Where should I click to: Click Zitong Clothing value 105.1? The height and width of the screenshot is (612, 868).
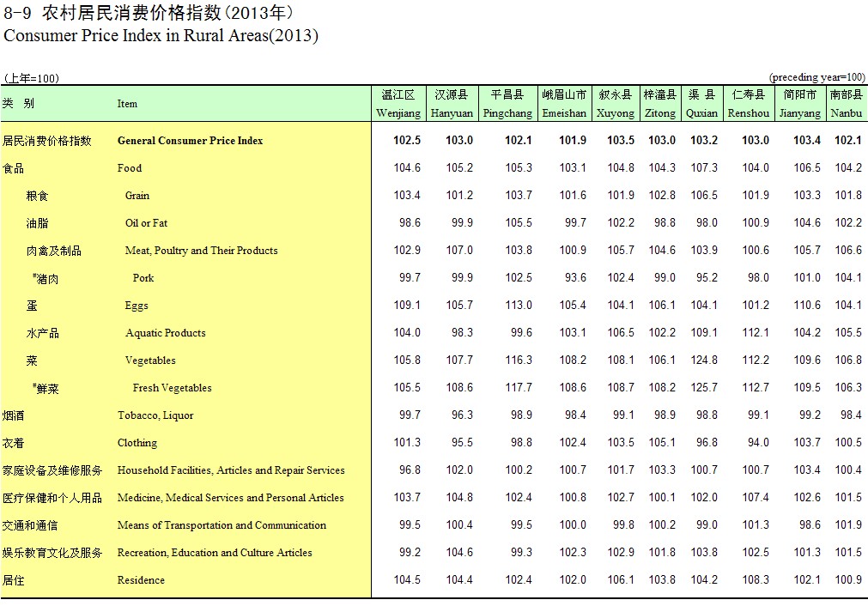click(662, 443)
